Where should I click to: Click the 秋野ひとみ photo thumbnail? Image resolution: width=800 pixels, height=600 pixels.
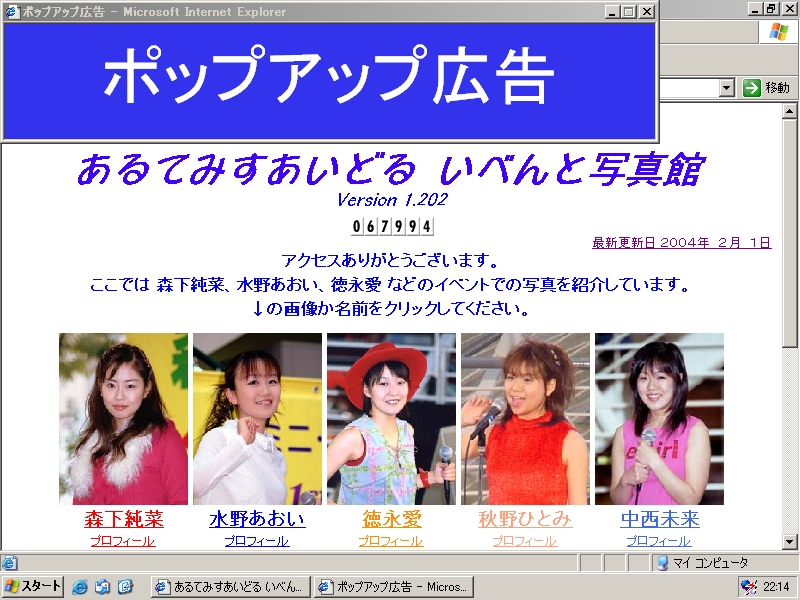click(525, 419)
